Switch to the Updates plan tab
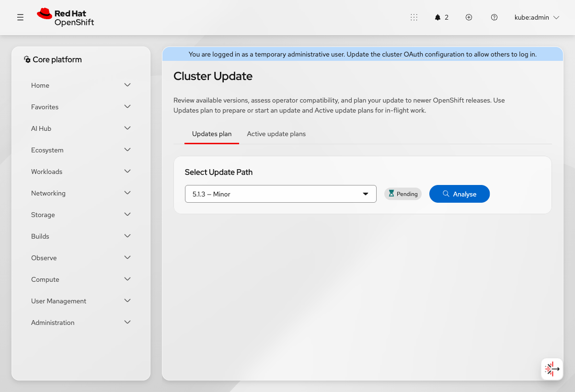 [212, 134]
